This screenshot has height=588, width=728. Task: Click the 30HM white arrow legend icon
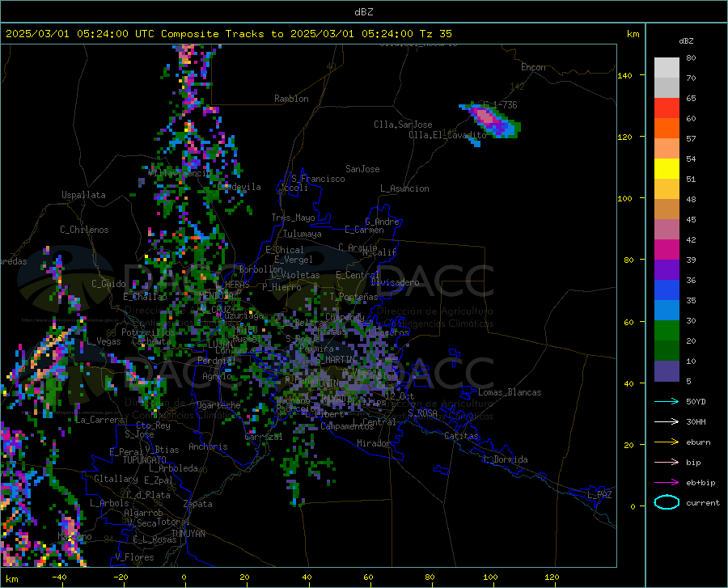[x=667, y=422]
